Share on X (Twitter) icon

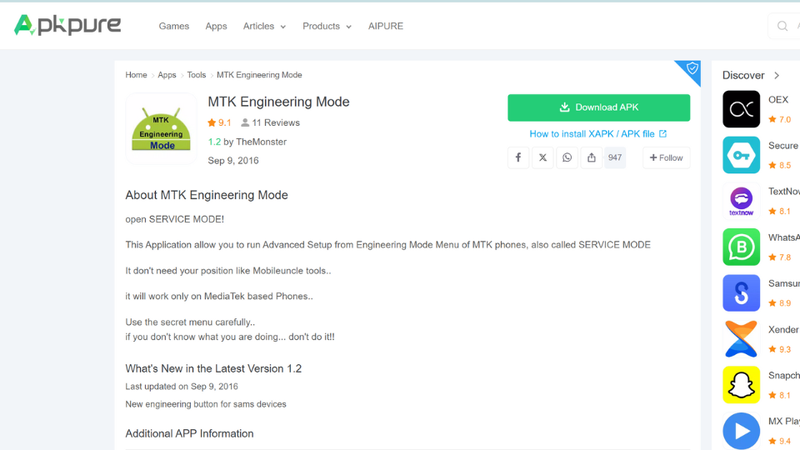click(x=542, y=158)
